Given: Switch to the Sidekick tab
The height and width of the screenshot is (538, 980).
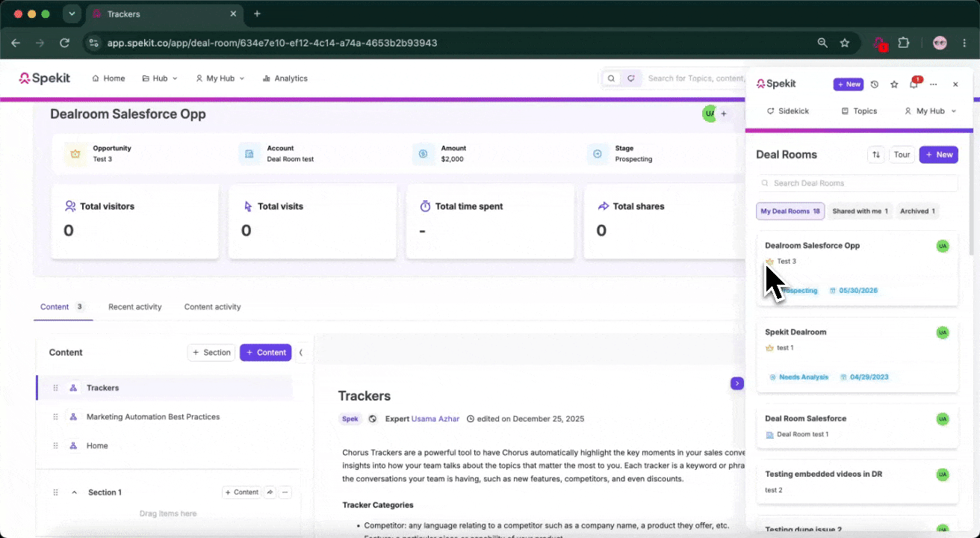Looking at the screenshot, I should [787, 111].
